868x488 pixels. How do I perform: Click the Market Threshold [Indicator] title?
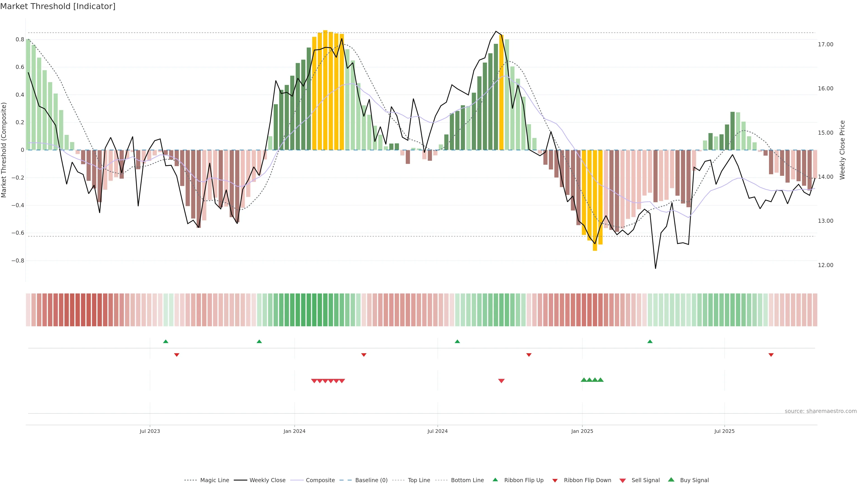58,6
